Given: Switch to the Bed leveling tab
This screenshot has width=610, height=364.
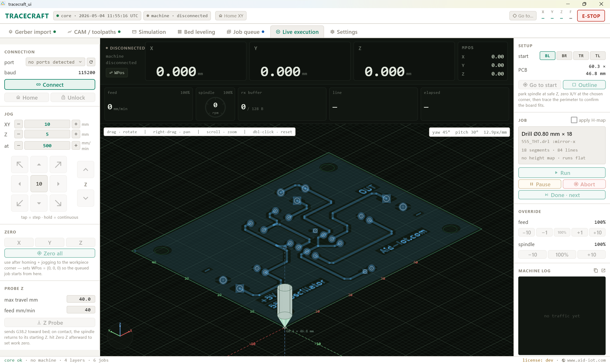Looking at the screenshot, I should pos(196,32).
